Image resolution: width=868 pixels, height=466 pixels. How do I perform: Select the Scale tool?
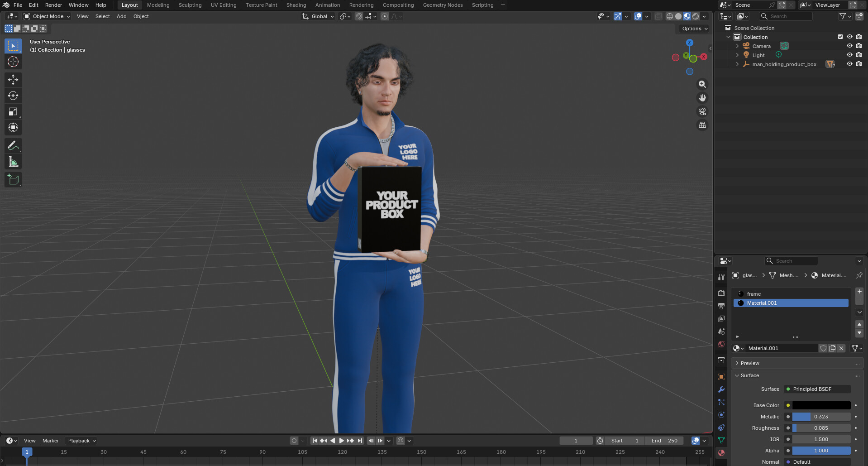coord(13,111)
